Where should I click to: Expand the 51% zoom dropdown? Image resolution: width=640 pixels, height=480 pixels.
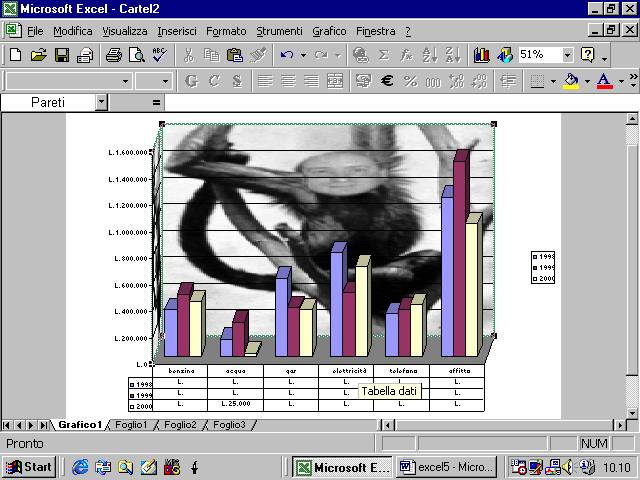567,55
